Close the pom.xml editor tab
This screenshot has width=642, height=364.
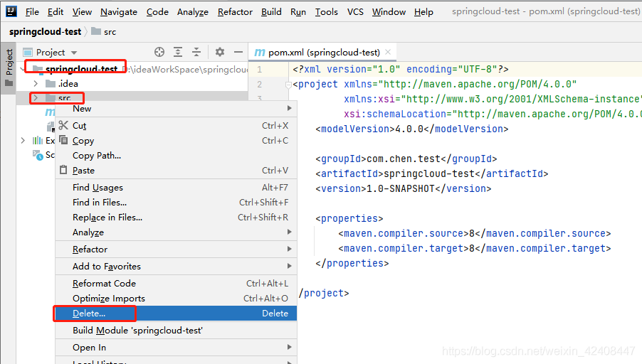(x=388, y=53)
